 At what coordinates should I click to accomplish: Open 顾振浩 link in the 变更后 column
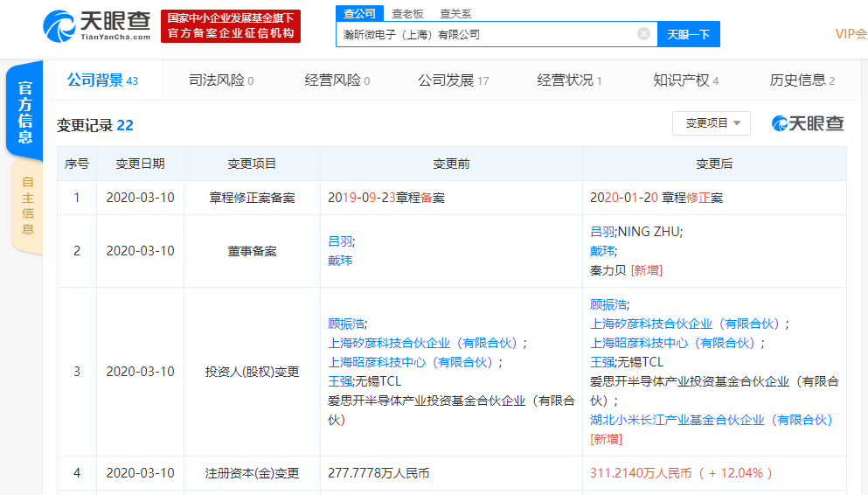[608, 304]
